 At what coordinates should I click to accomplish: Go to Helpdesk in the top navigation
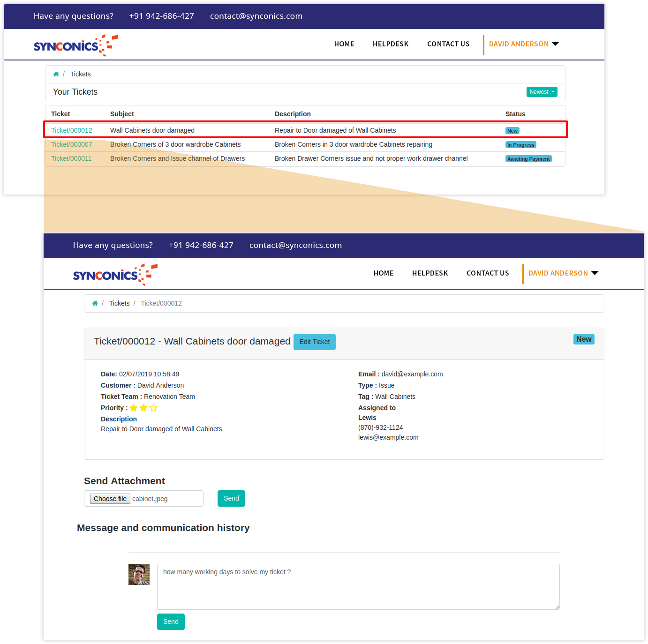(391, 44)
